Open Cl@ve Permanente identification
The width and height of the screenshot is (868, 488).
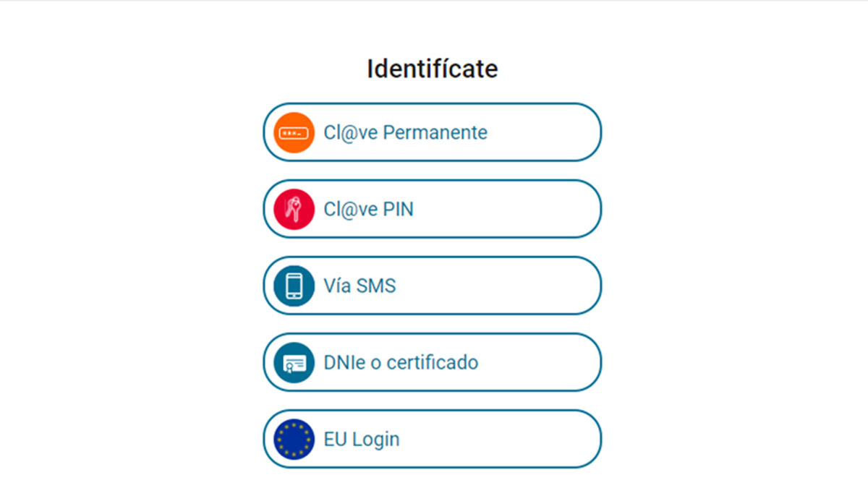pos(433,132)
